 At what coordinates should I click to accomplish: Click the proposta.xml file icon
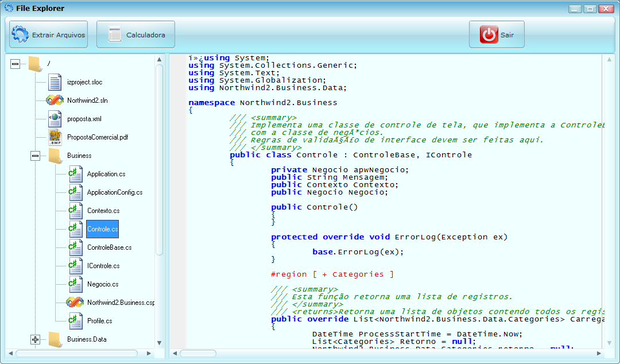tap(55, 119)
